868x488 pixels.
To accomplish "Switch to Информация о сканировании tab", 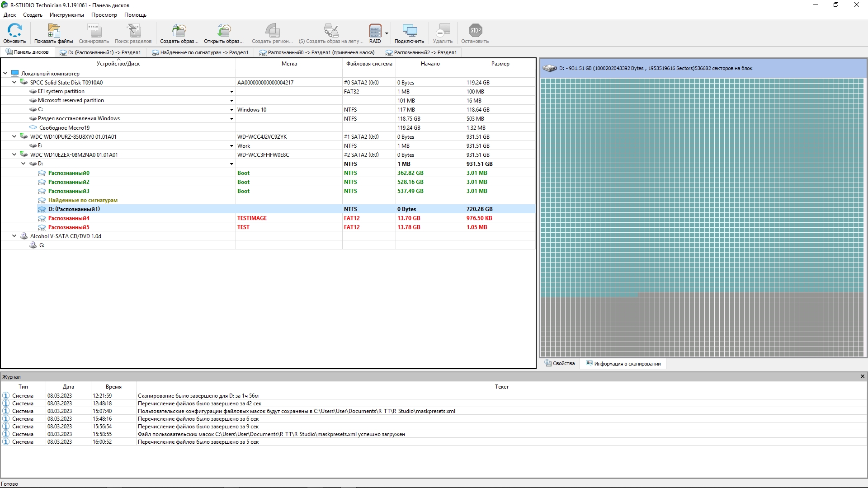I will click(623, 364).
